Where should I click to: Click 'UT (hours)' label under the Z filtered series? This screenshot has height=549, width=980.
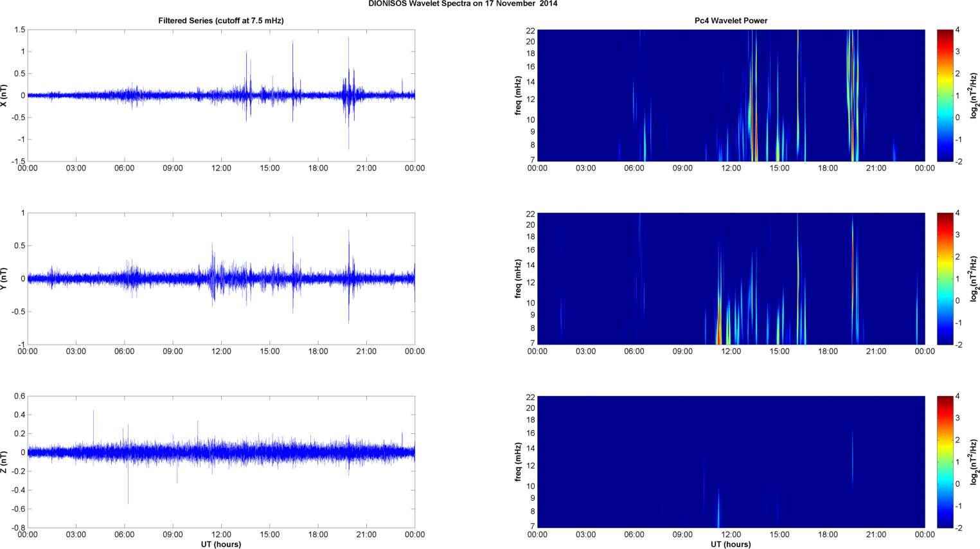[221, 544]
